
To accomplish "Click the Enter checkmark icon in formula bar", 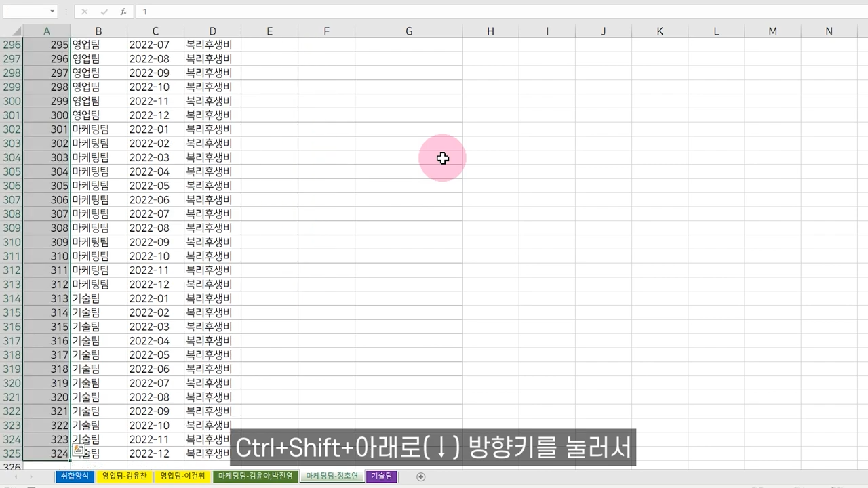I will pos(104,12).
